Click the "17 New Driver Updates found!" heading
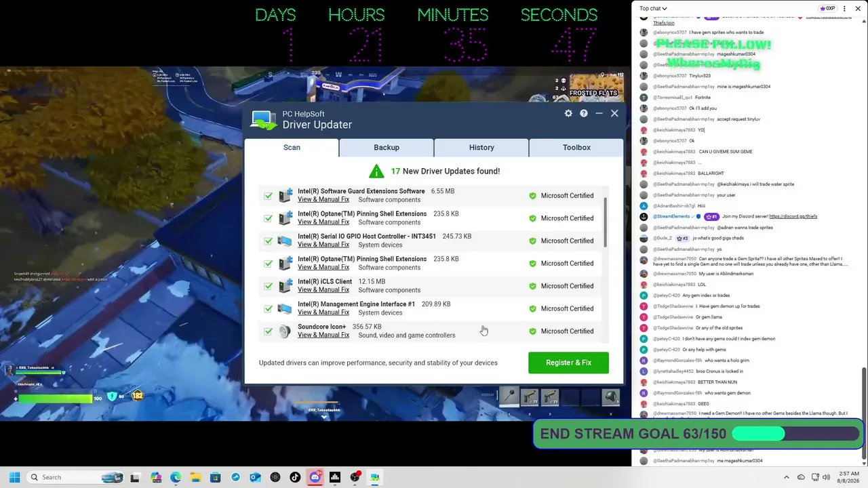The height and width of the screenshot is (488, 868). (x=446, y=171)
